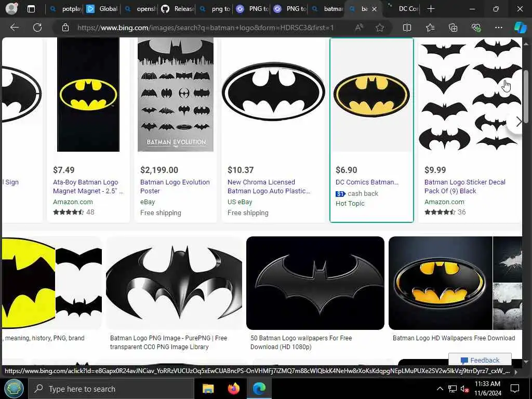Open Edge from the taskbar
This screenshot has height=399, width=532.
259,389
